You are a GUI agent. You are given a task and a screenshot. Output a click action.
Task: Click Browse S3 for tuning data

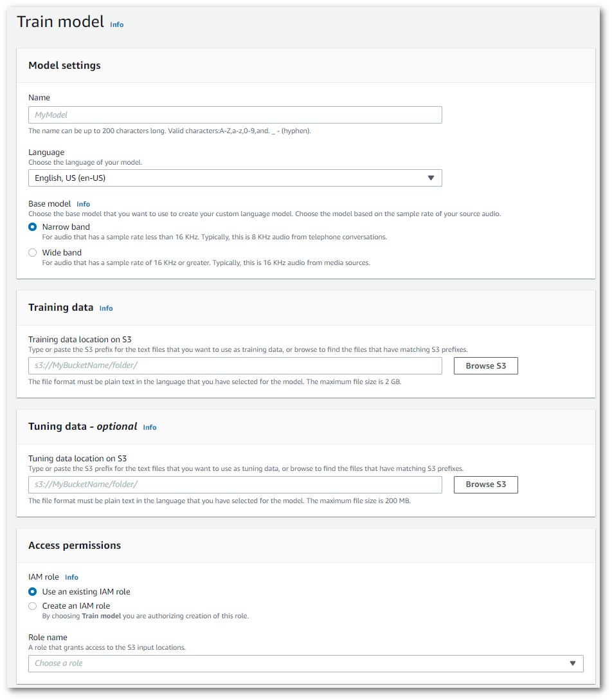(x=485, y=484)
